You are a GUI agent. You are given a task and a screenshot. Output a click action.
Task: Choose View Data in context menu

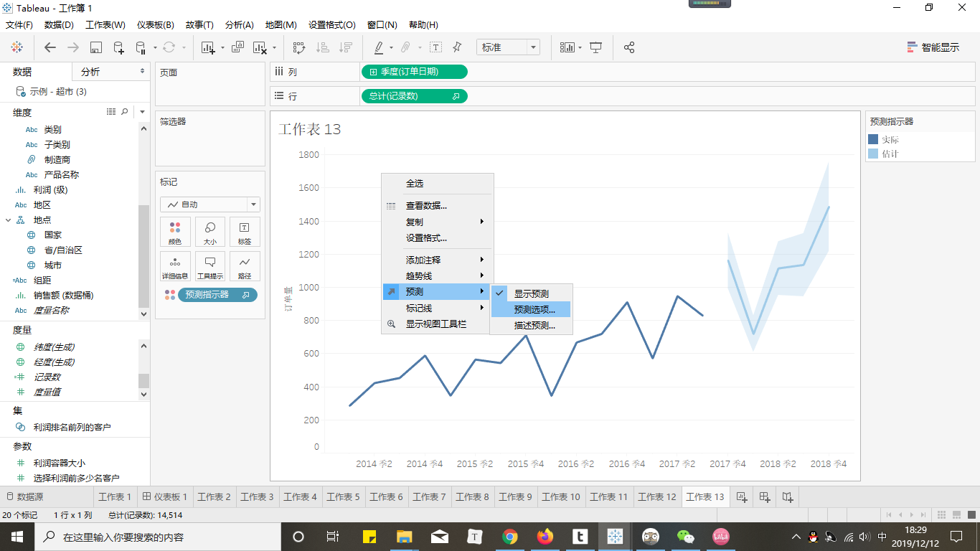[438, 205]
